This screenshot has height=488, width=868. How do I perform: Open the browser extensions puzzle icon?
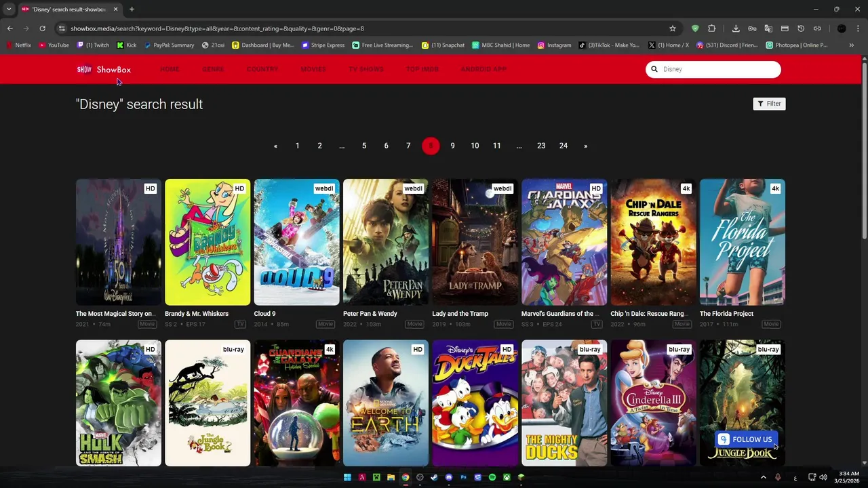(x=711, y=28)
